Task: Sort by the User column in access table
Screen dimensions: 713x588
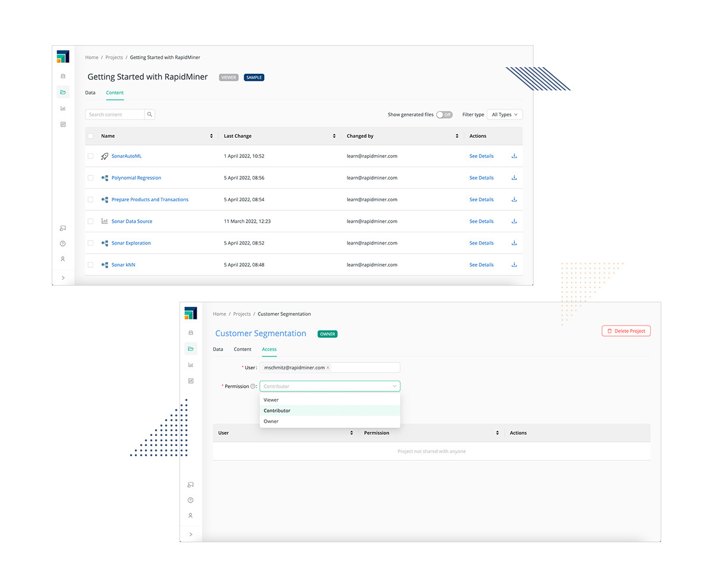Action: coord(352,433)
